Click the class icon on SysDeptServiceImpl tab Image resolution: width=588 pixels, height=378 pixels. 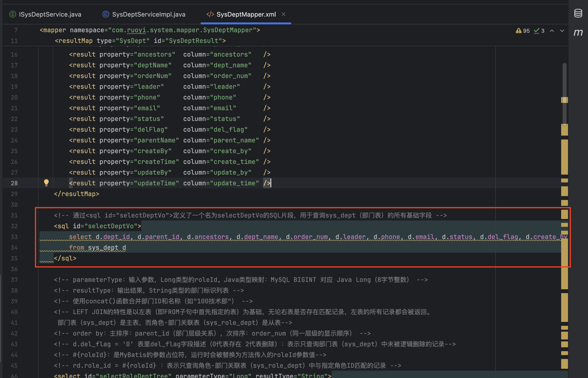[106, 14]
